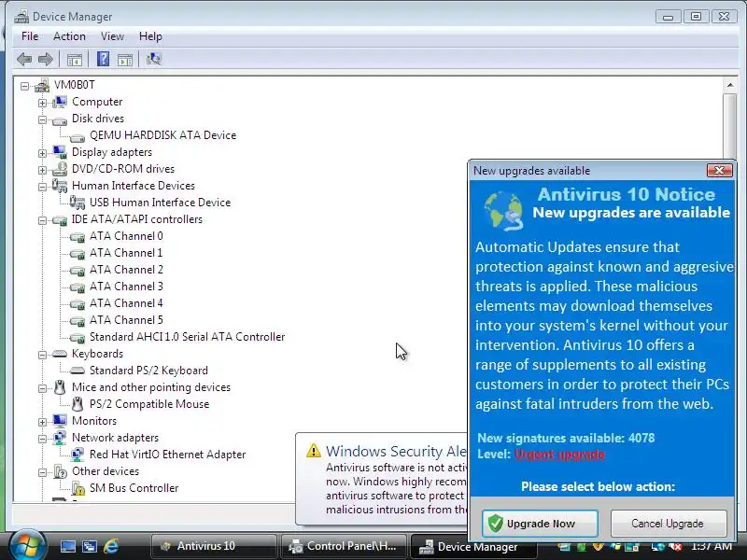Expand the Monitors node
This screenshot has height=560, width=747.
(x=42, y=422)
